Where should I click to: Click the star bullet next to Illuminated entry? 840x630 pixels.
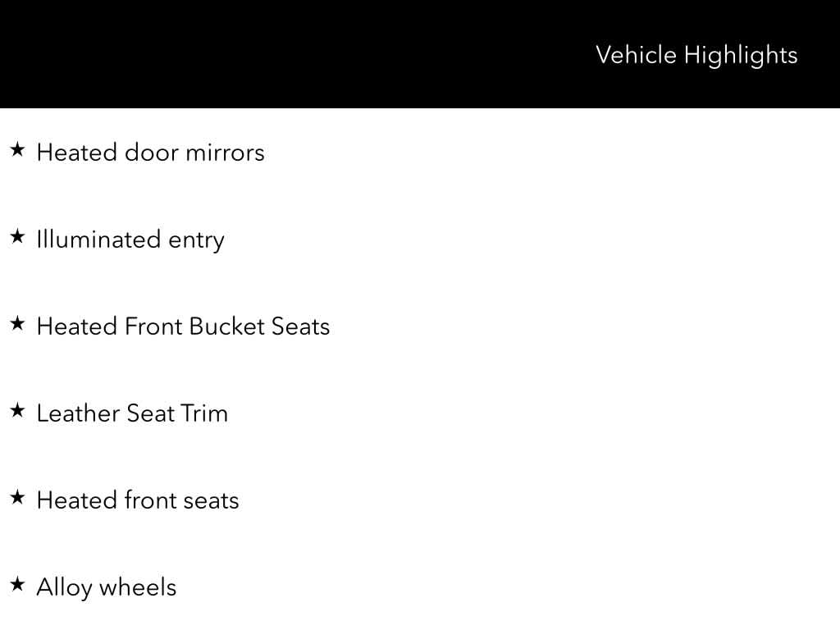click(17, 237)
